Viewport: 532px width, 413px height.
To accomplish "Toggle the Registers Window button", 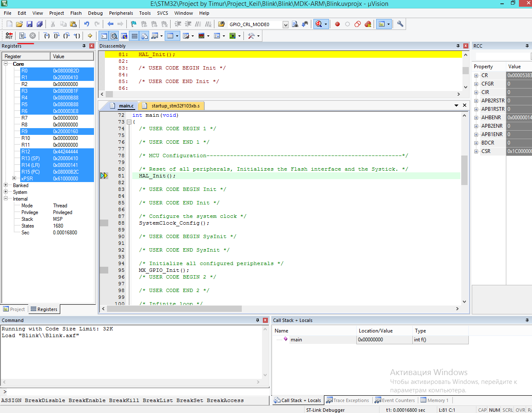I will 134,36.
